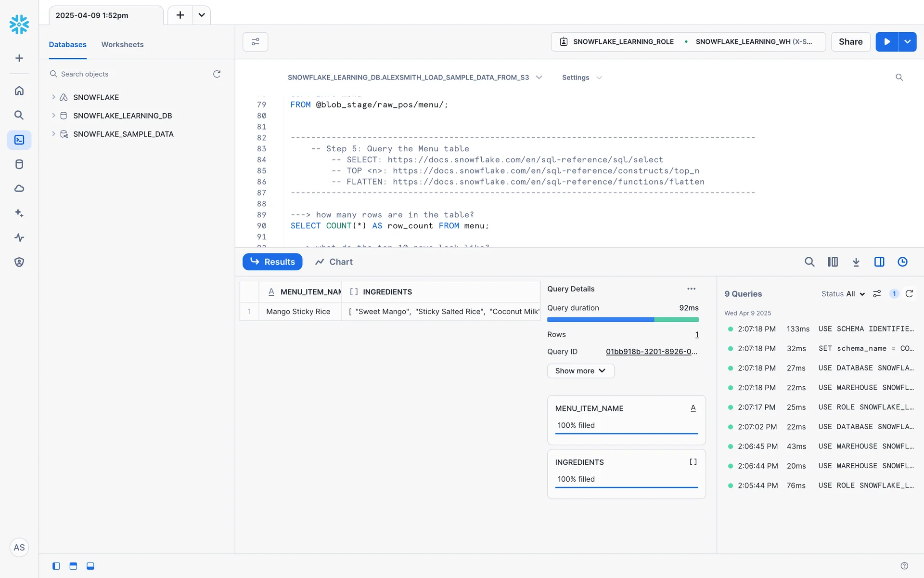This screenshot has width=924, height=578.
Task: Open the AI & ML sparkle icon
Action: tap(19, 213)
